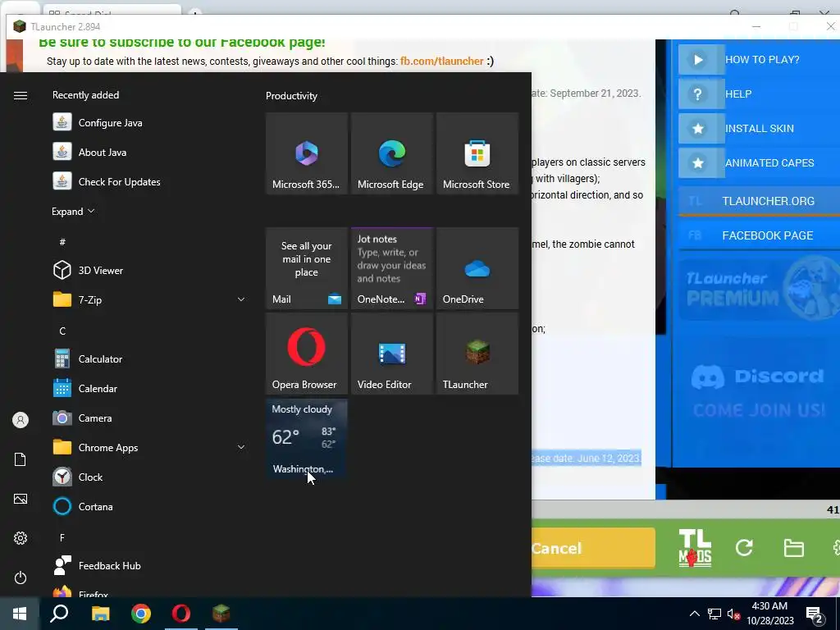Open File Explorer from taskbar
The image size is (840, 630).
coord(100,614)
